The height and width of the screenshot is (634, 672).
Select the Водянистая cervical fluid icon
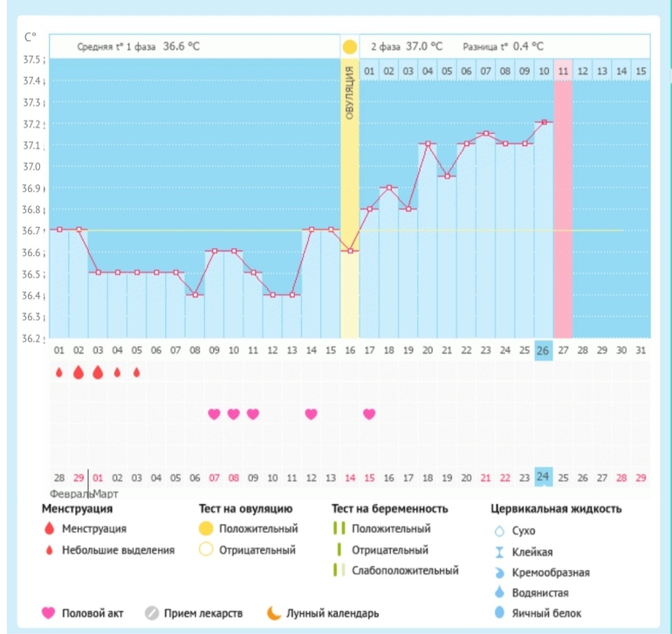pyautogui.click(x=499, y=593)
